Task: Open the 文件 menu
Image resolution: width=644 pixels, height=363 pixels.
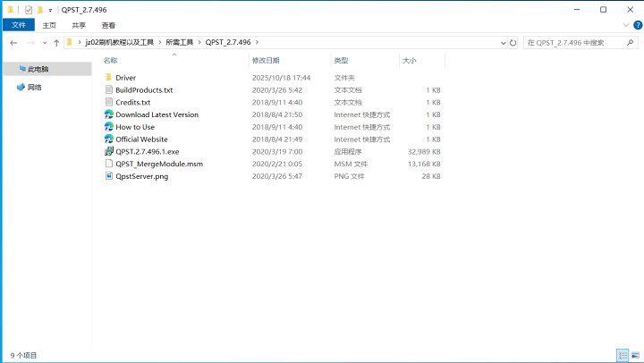Action: [x=19, y=25]
